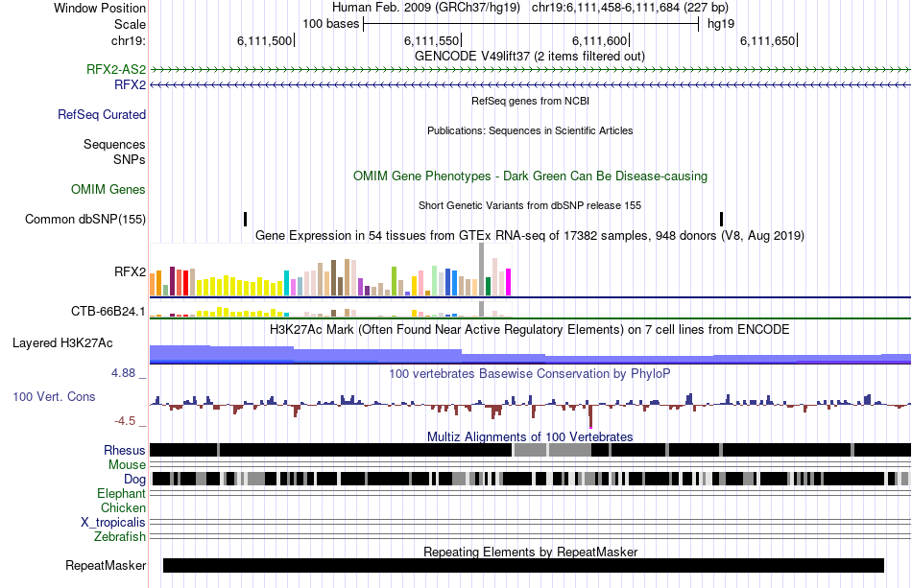Click the magenta bar in RFX2 expression chart
The height and width of the screenshot is (588, 912).
coord(509,282)
